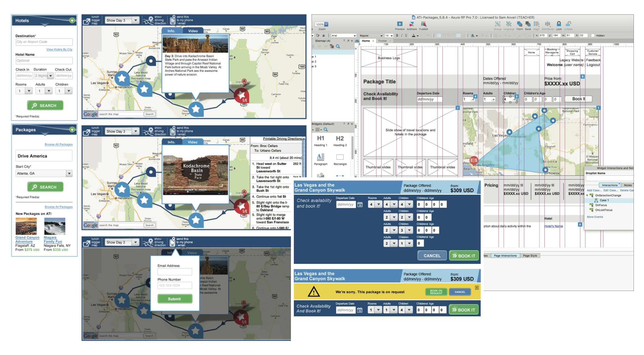
Task: Toggle Bold formatting in Axure format bar
Action: pos(397,36)
